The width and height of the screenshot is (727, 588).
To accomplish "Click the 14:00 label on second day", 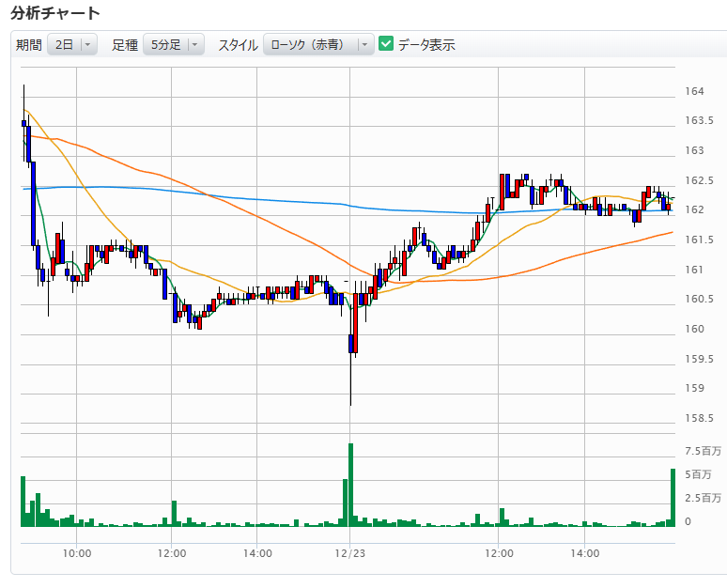I will pos(584,553).
